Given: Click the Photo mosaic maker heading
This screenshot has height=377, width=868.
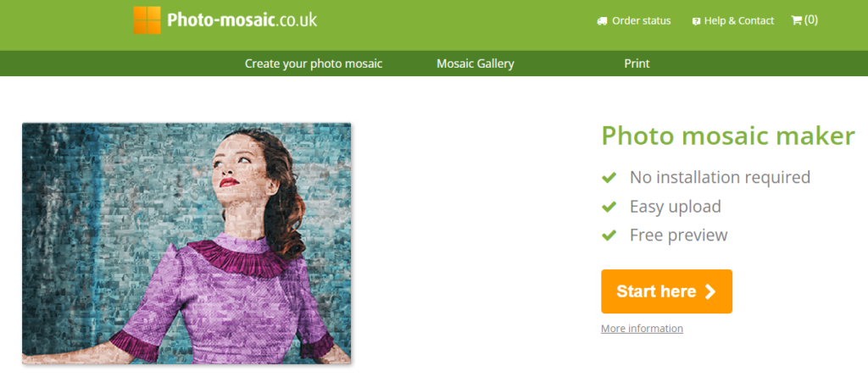Looking at the screenshot, I should (728, 136).
